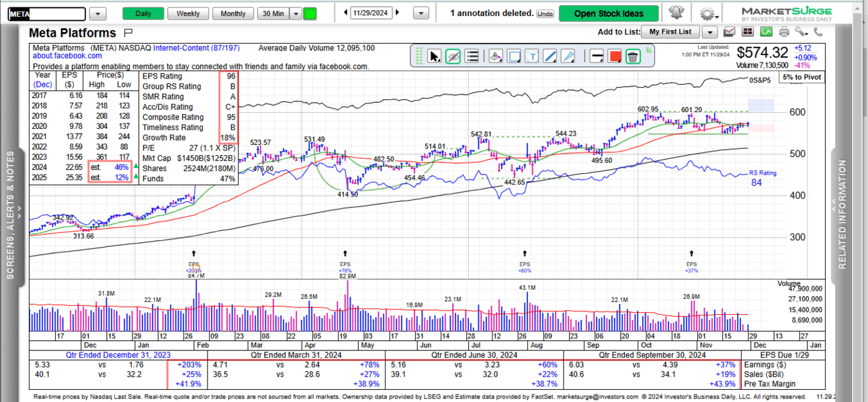
Task: Click the Year (Dec) column header
Action: click(x=42, y=80)
